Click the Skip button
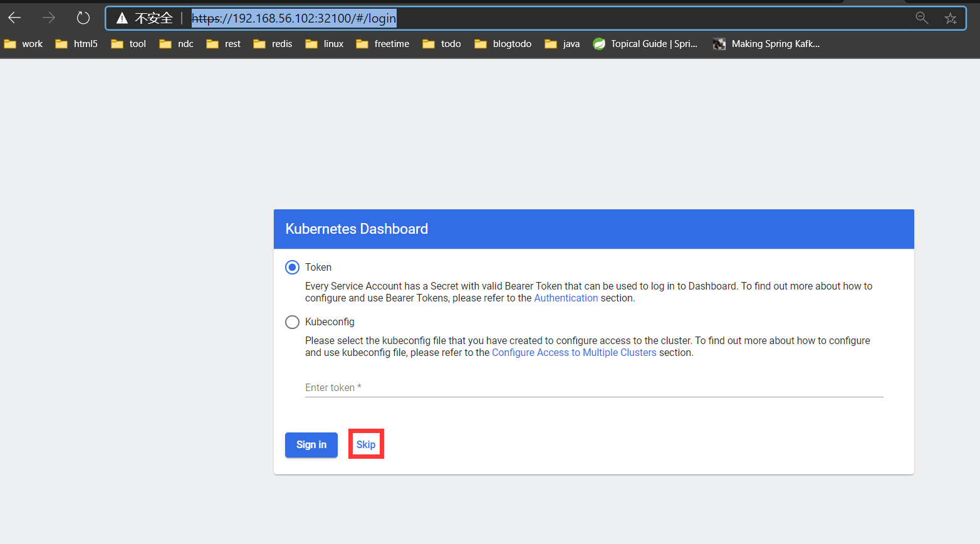 click(x=366, y=445)
